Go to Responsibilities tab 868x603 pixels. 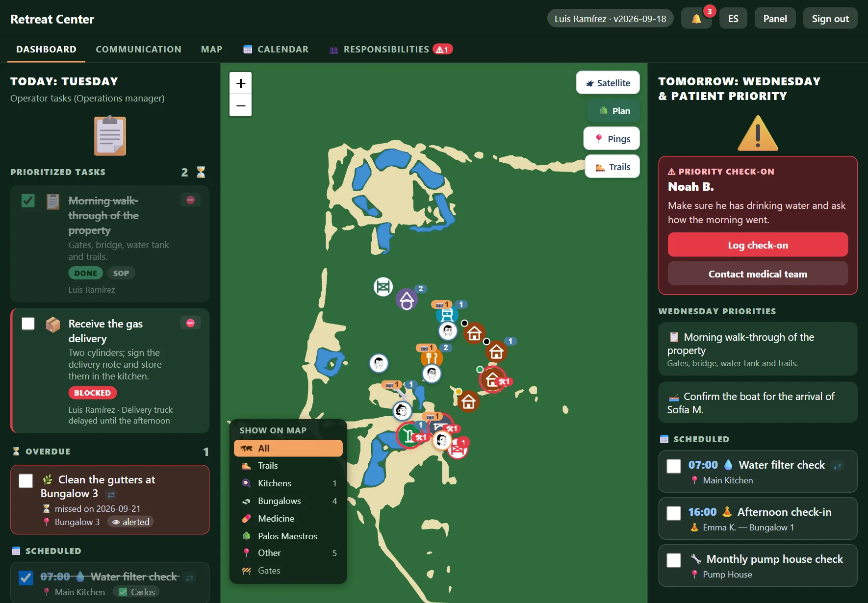coord(391,50)
